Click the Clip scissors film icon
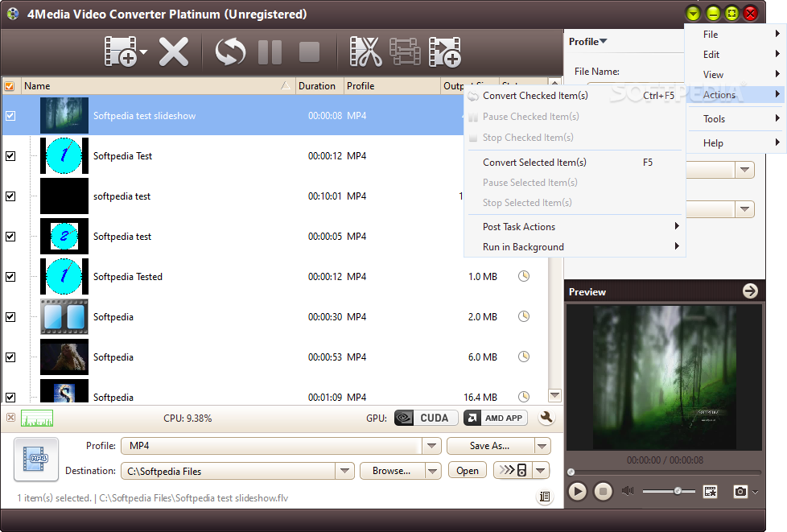 (366, 52)
